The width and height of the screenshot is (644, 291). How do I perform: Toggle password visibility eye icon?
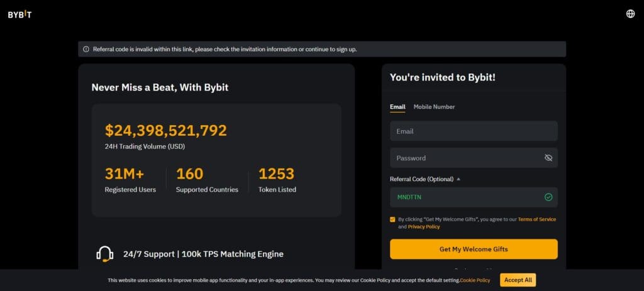[548, 158]
